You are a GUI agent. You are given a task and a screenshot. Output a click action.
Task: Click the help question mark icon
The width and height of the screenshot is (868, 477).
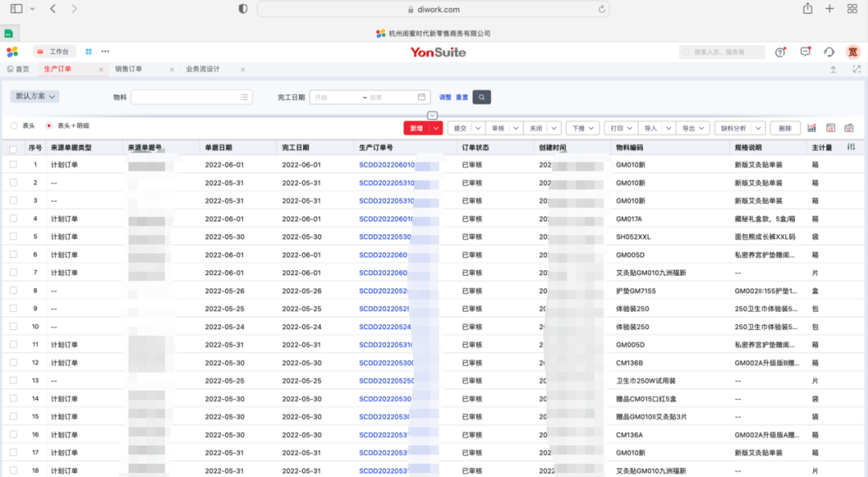[780, 52]
